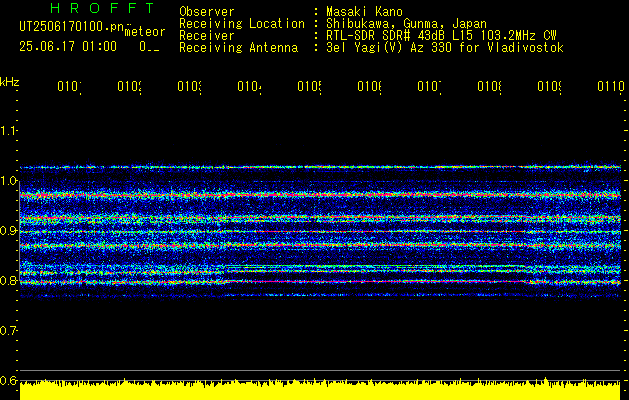Click the 1.0 kHz axis label
The height and width of the screenshot is (400, 629).
9,181
